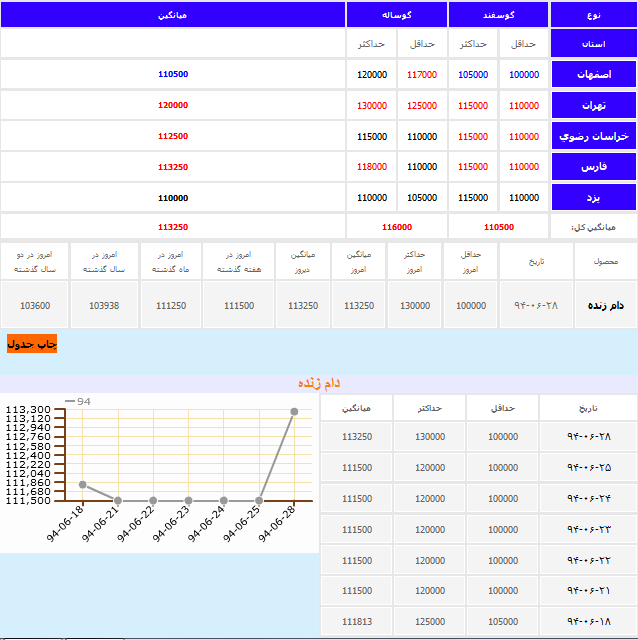This screenshot has width=638, height=640.
Task: Click the chart data point for 94-06-21
Action: tap(118, 500)
